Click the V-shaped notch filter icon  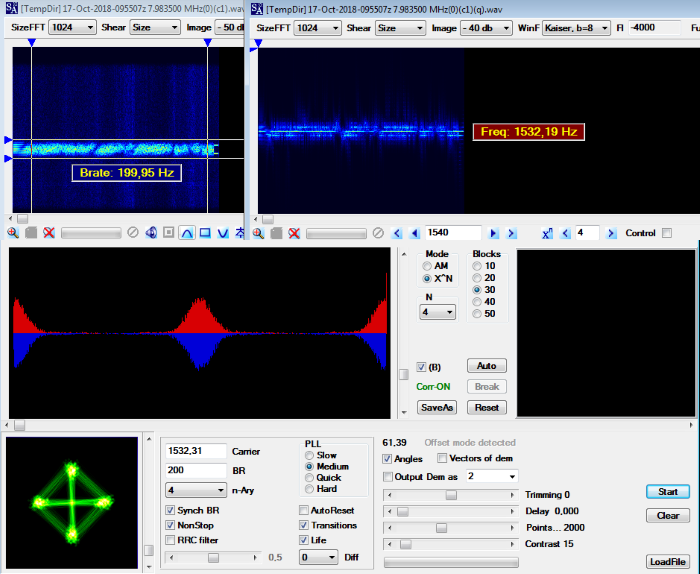223,233
